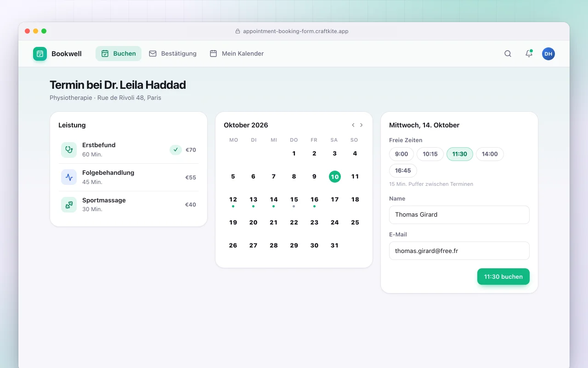Open search via magnifier icon

tap(508, 54)
